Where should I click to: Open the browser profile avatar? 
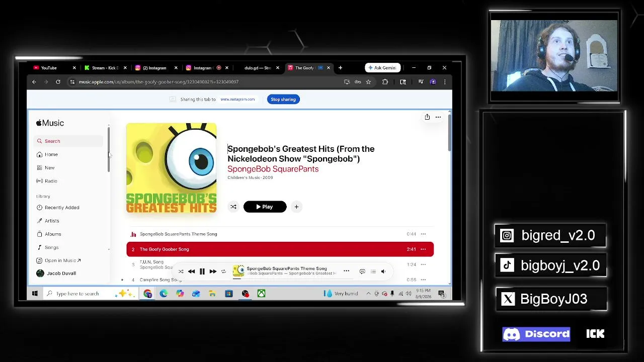pyautogui.click(x=433, y=82)
